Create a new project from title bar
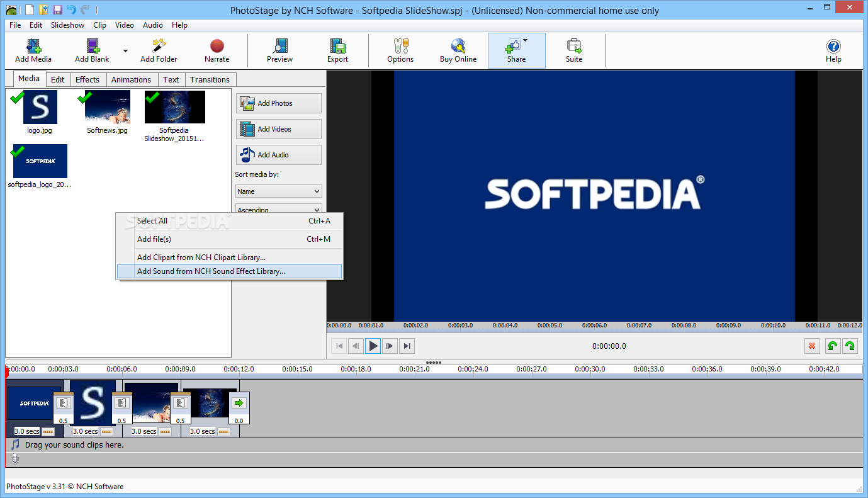This screenshot has width=868, height=498. (30, 9)
